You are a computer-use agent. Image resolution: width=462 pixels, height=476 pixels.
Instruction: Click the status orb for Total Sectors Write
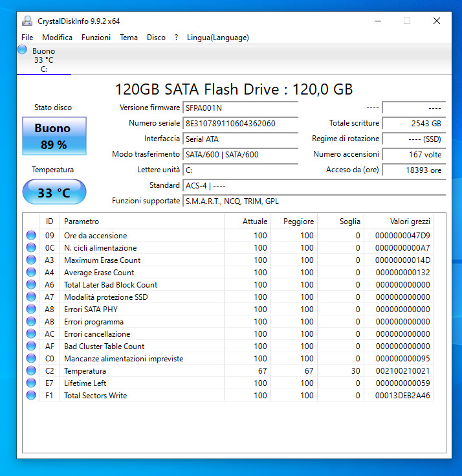(x=31, y=395)
